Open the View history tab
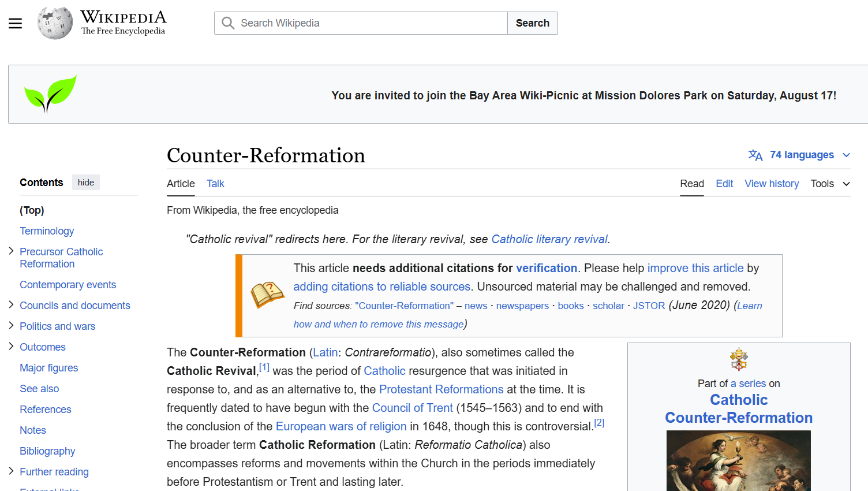Viewport: 868px width, 491px height. point(772,184)
